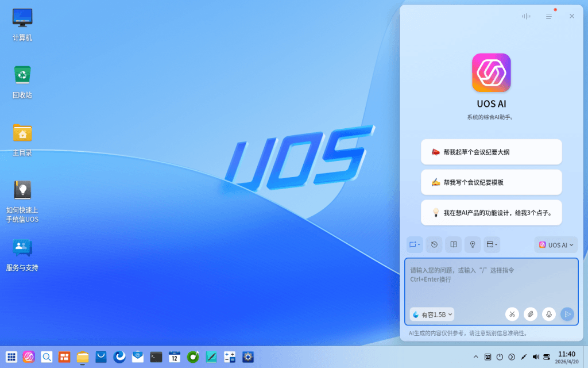
Task: Open the 服务与支持 desktop icon
Action: 22,255
